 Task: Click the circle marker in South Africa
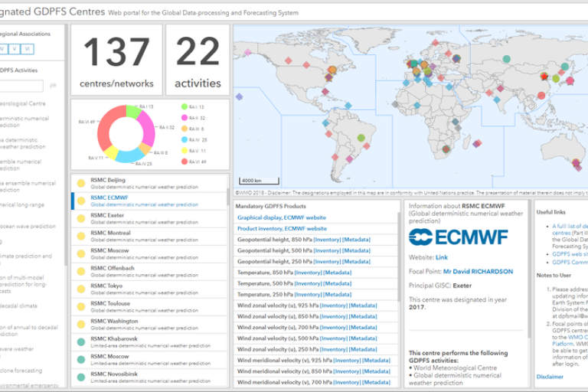(446, 149)
